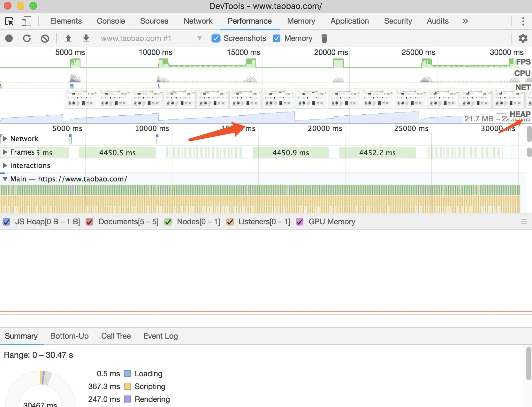532x407 pixels.
Task: Go to the Application tab
Action: pyautogui.click(x=350, y=21)
